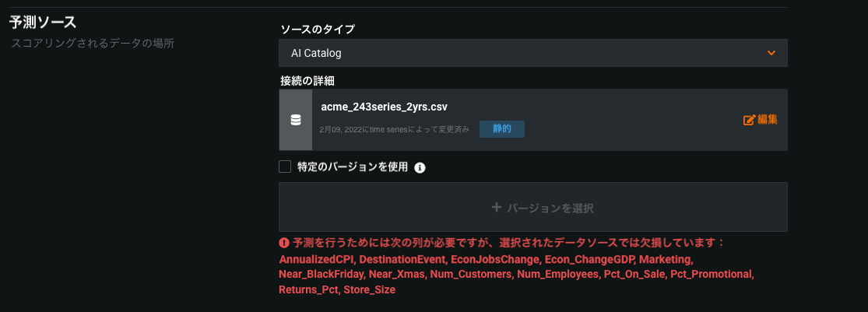This screenshot has height=312, width=868.
Task: Click the 編集 link text
Action: pyautogui.click(x=768, y=120)
